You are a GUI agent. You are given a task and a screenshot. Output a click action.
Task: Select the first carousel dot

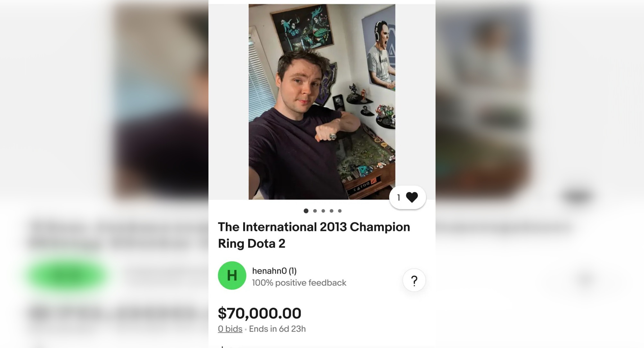pyautogui.click(x=306, y=211)
